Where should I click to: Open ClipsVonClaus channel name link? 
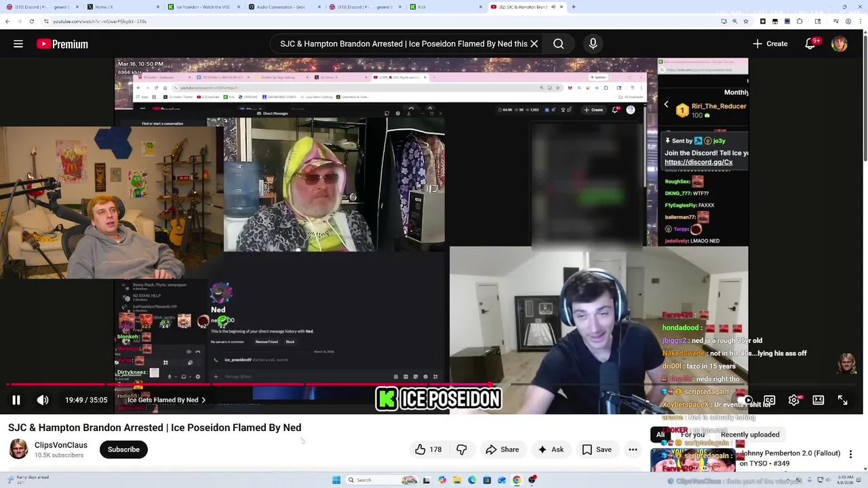(x=61, y=445)
